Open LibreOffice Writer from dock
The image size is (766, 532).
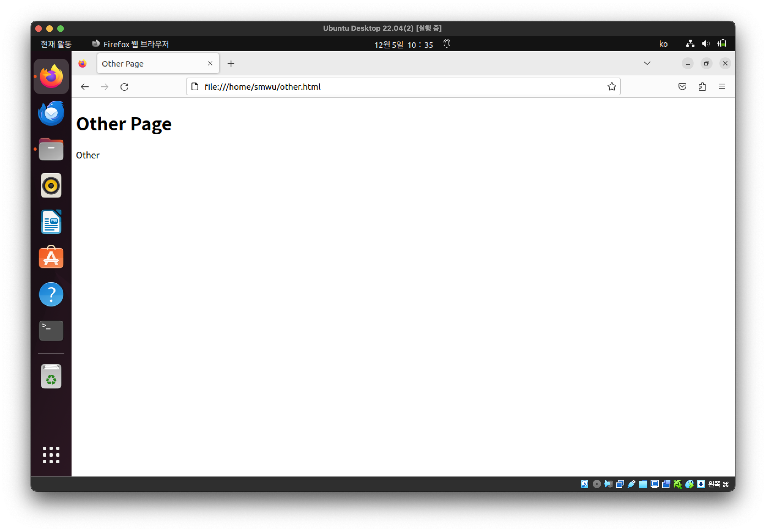point(51,222)
